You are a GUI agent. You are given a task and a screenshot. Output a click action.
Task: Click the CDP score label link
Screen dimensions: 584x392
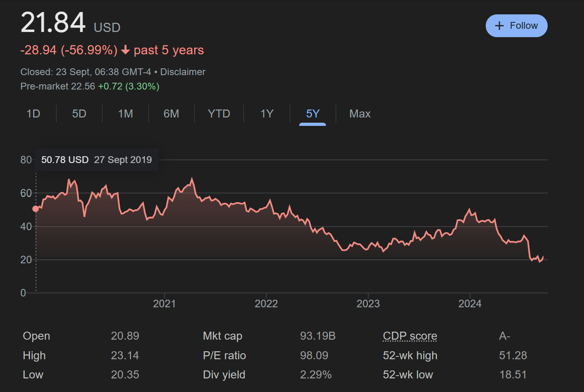tap(410, 336)
